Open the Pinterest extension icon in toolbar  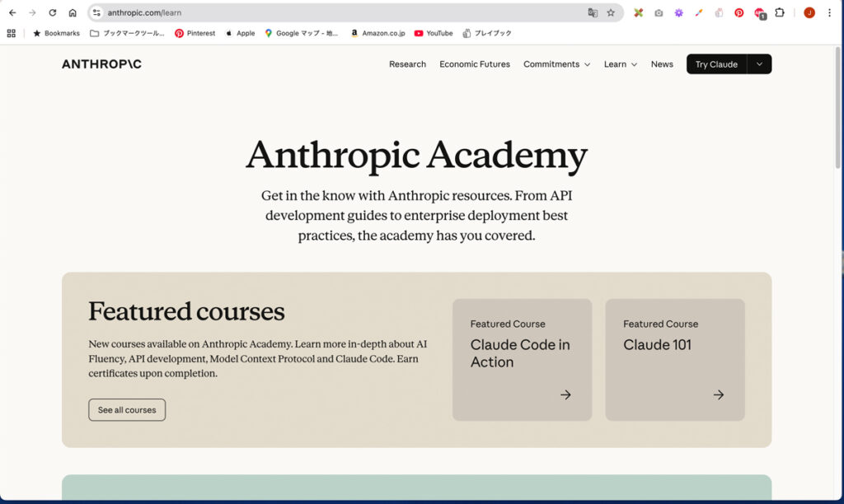[x=738, y=13]
